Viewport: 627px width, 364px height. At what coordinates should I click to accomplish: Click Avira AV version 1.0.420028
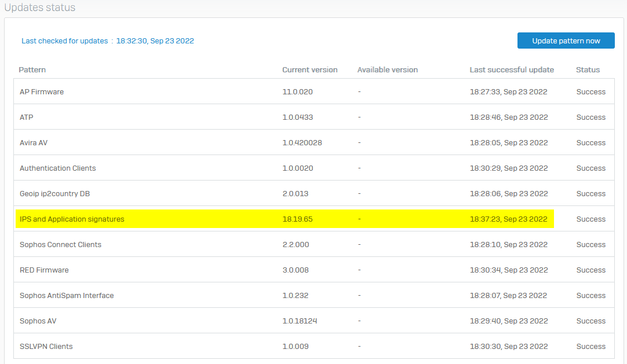[x=302, y=143]
